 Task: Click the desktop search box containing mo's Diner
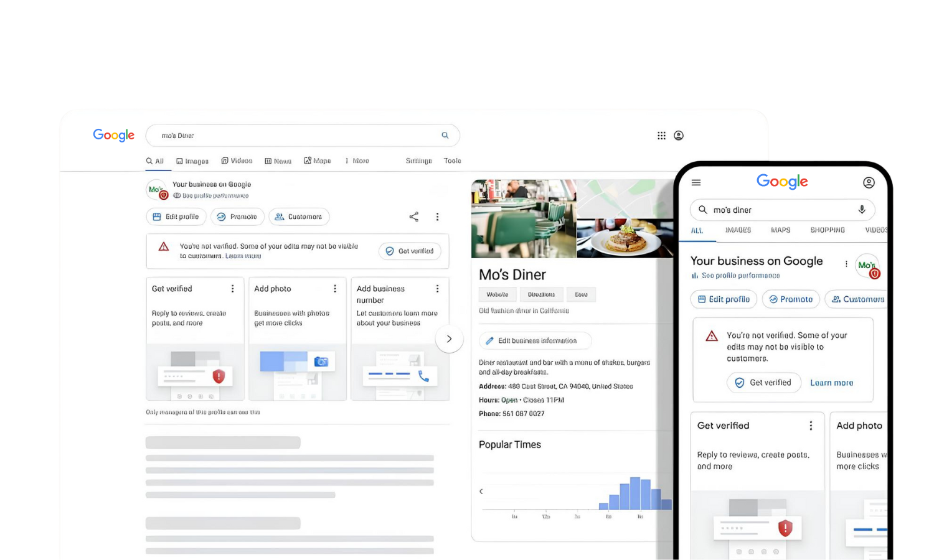[x=303, y=135]
